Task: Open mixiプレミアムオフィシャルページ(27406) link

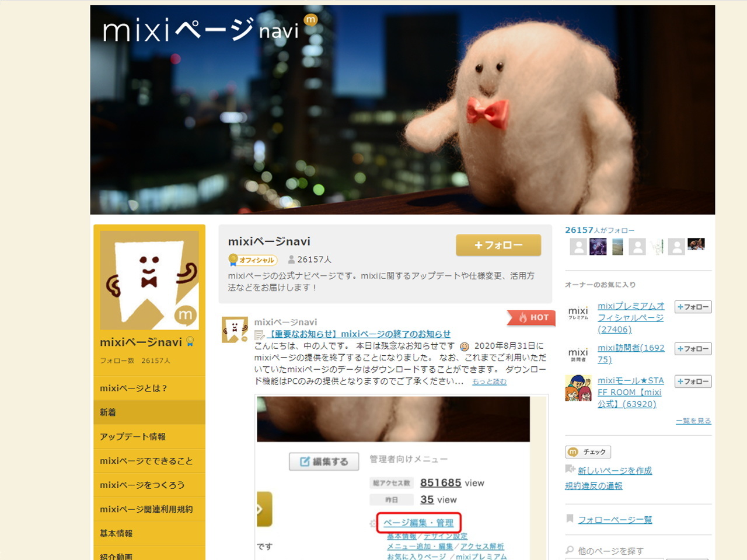Action: point(631,317)
